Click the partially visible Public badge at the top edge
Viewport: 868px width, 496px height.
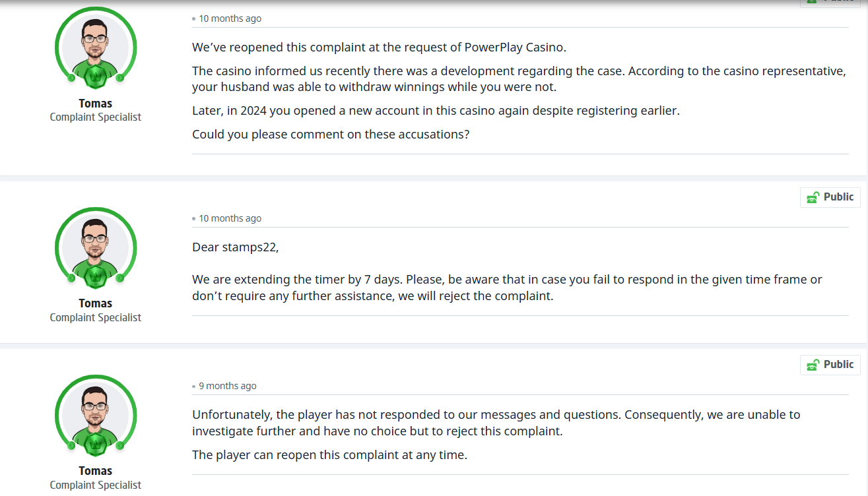click(830, 3)
